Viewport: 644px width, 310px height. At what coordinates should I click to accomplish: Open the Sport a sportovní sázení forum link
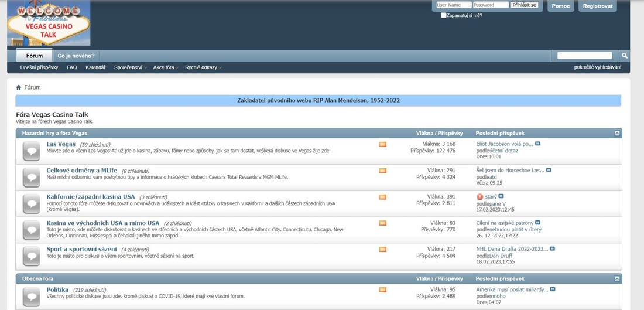pyautogui.click(x=82, y=249)
